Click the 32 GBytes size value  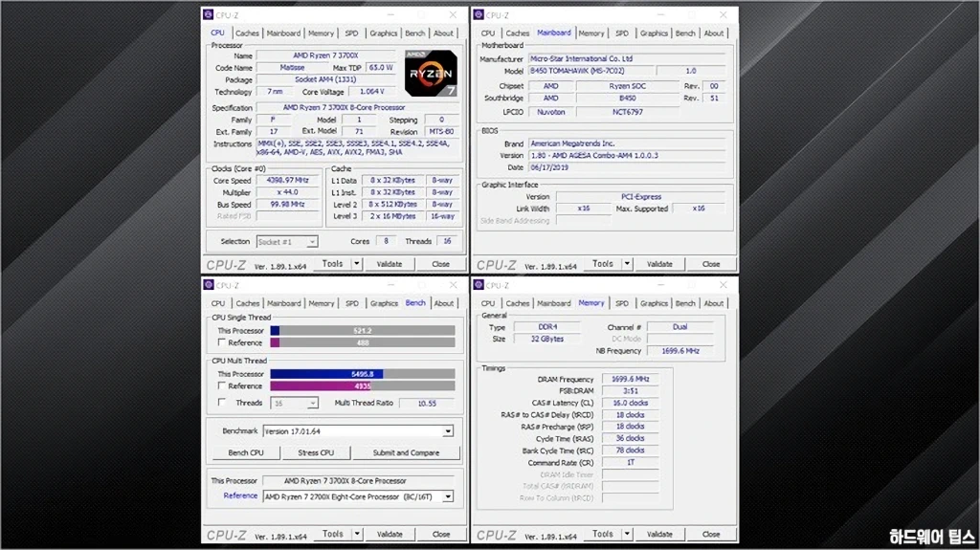pyautogui.click(x=546, y=339)
